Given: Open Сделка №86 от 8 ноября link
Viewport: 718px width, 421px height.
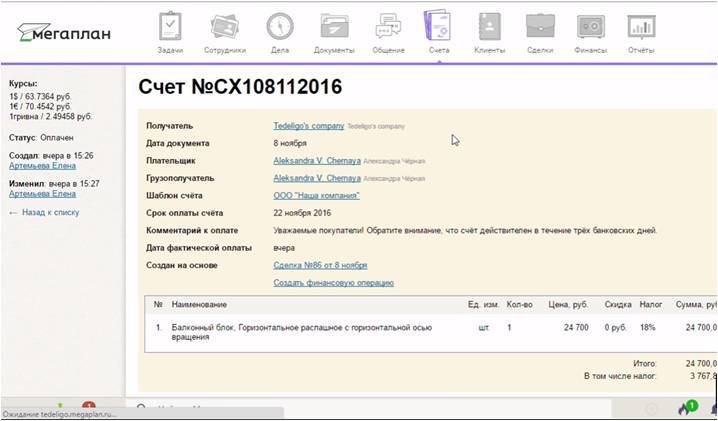Looking at the screenshot, I should tap(320, 265).
